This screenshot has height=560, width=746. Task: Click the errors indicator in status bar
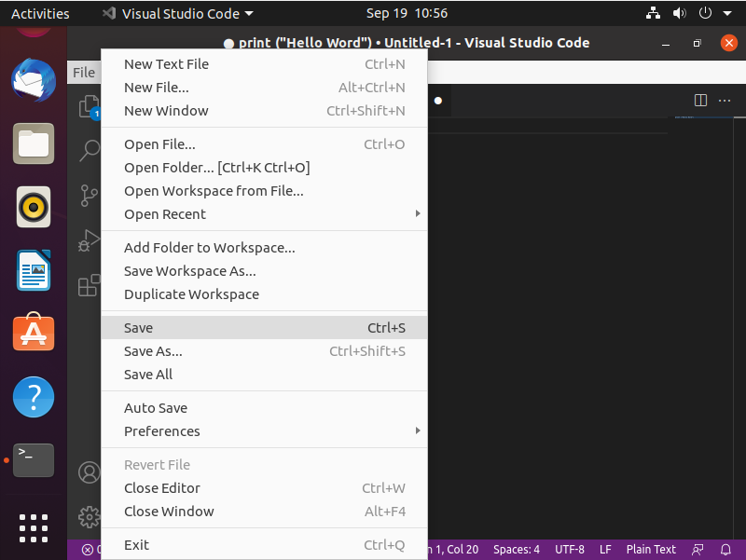point(90,550)
